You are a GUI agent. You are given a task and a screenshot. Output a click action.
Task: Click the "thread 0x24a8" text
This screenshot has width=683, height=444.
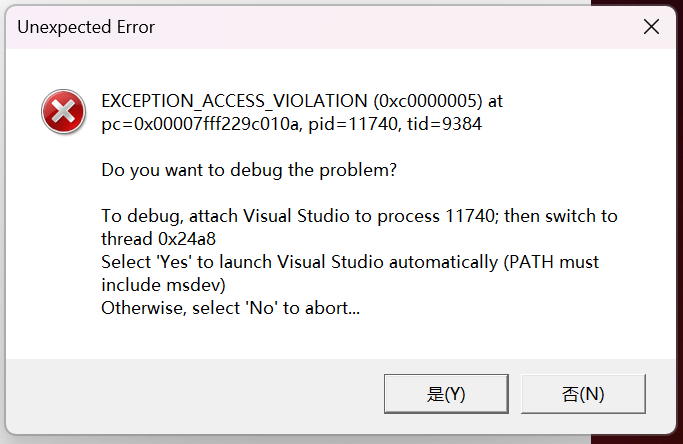159,238
